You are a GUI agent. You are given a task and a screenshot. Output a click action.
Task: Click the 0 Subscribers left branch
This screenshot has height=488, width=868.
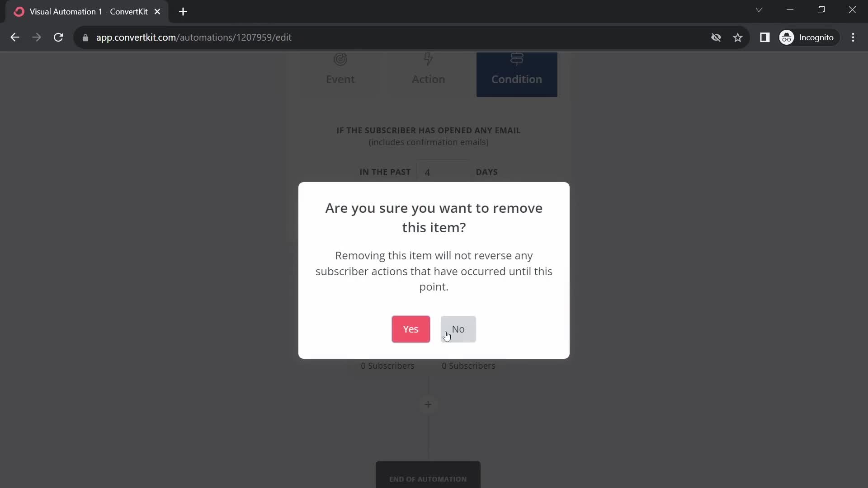pyautogui.click(x=387, y=365)
